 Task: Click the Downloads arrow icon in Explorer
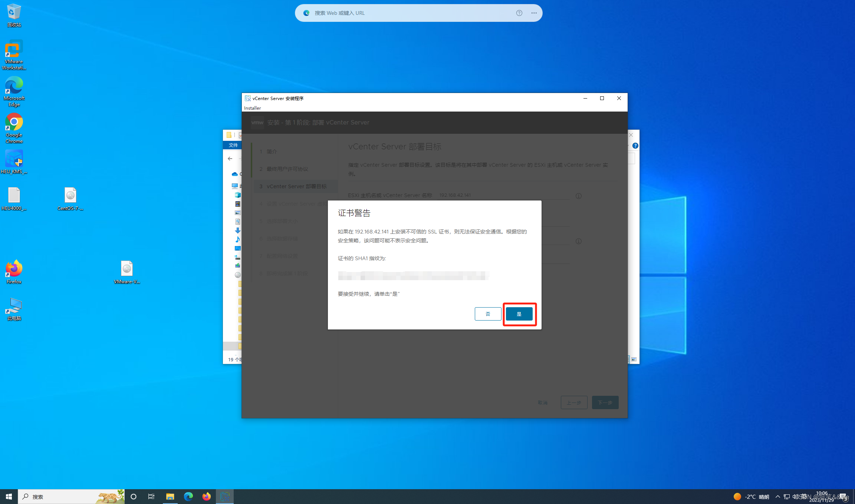point(238,231)
